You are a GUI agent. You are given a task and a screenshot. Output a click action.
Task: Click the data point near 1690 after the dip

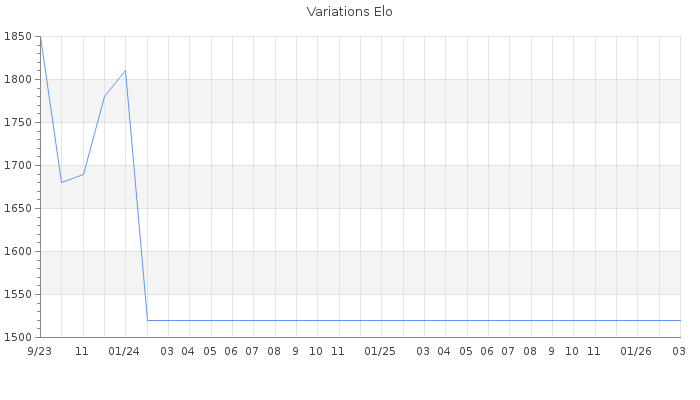83,174
